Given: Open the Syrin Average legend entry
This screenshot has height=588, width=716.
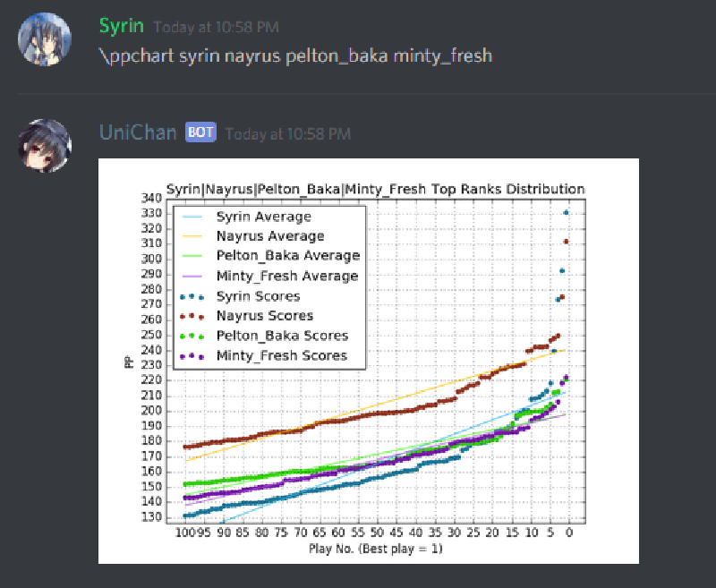Looking at the screenshot, I should tap(264, 216).
